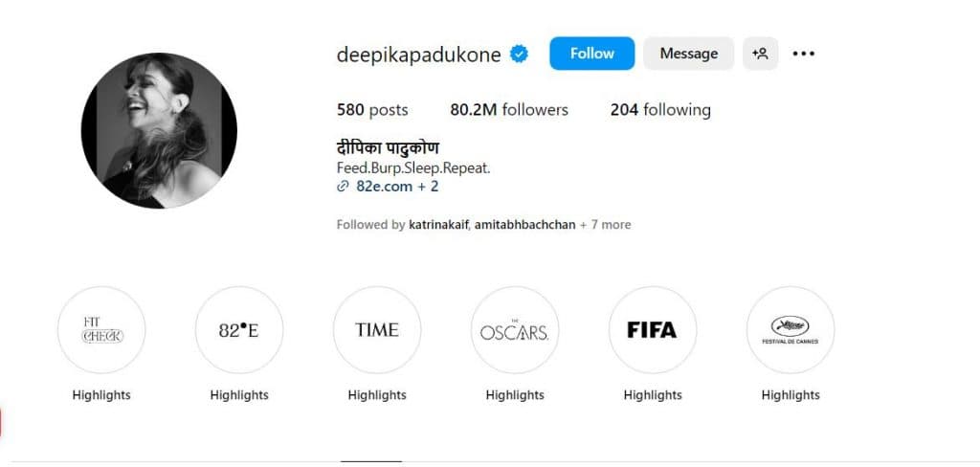Expand the + 7 more mutual followers
This screenshot has width=980, height=467.
click(606, 225)
